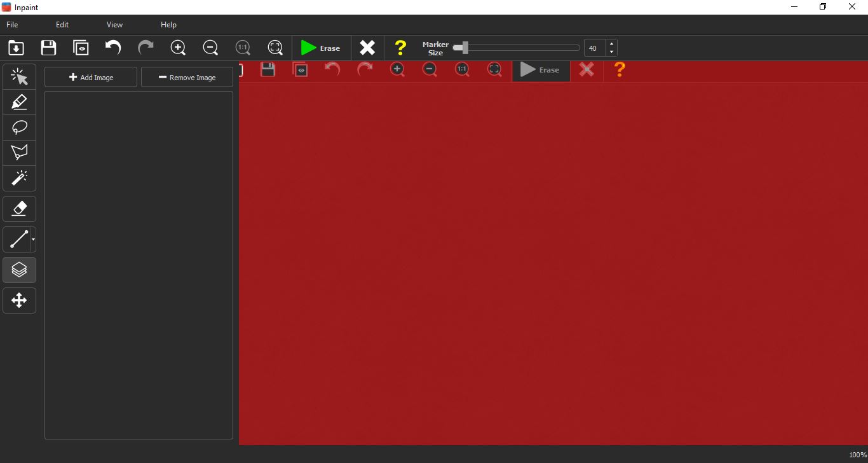Clear the selection with the white X icon
The image size is (868, 463).
pyautogui.click(x=367, y=48)
